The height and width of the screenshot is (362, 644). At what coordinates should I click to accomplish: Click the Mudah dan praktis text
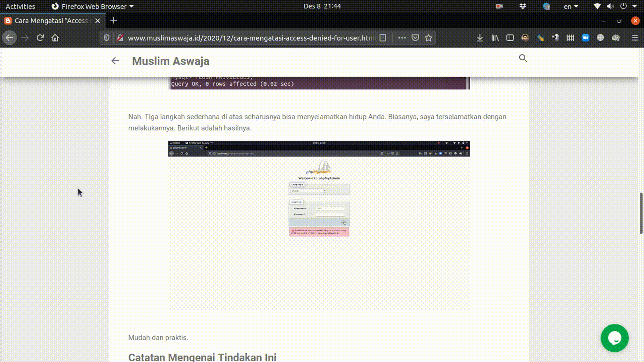[158, 338]
